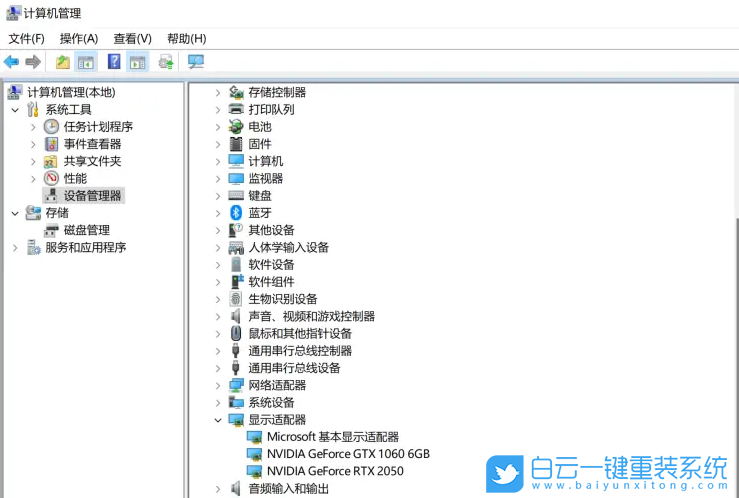This screenshot has height=498, width=739.
Task: Click the 系统工具 tools icon
Action: (33, 109)
